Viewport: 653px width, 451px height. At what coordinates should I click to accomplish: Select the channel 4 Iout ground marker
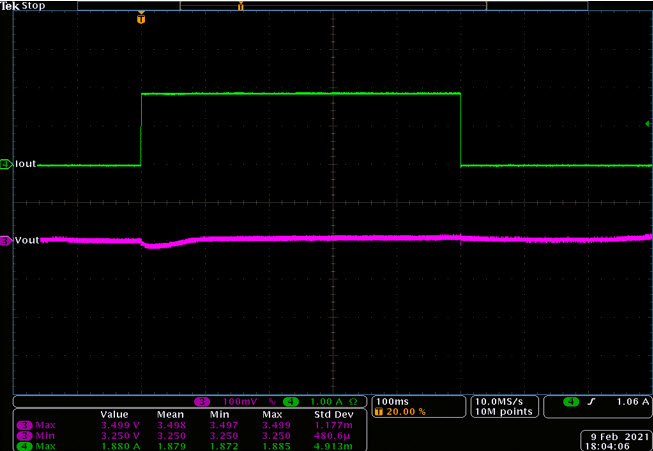pos(6,164)
